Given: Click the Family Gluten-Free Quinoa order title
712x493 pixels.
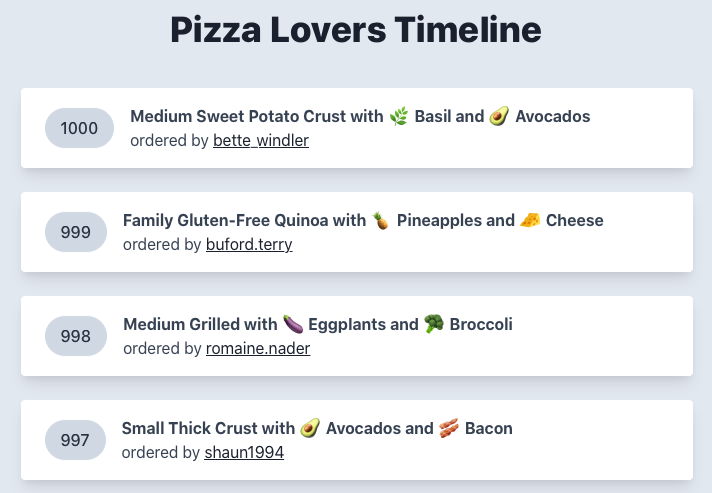Looking at the screenshot, I should (x=363, y=220).
